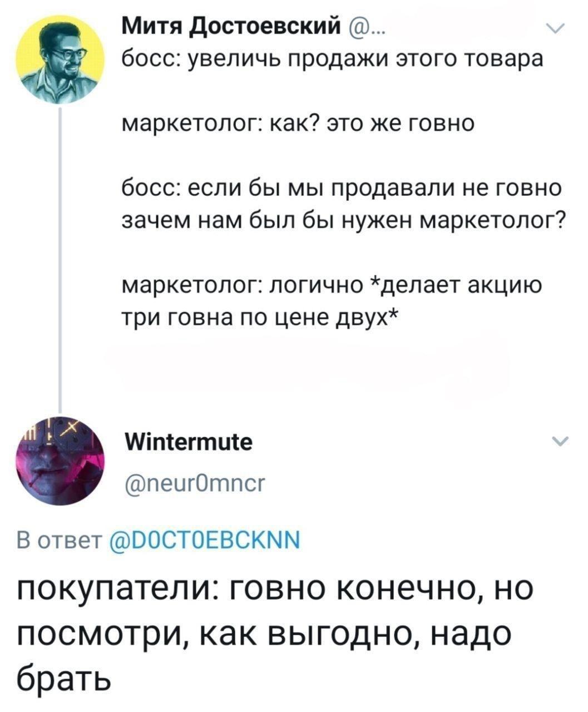
Task: Click the word "брать" ending the reply
Action: tap(63, 678)
